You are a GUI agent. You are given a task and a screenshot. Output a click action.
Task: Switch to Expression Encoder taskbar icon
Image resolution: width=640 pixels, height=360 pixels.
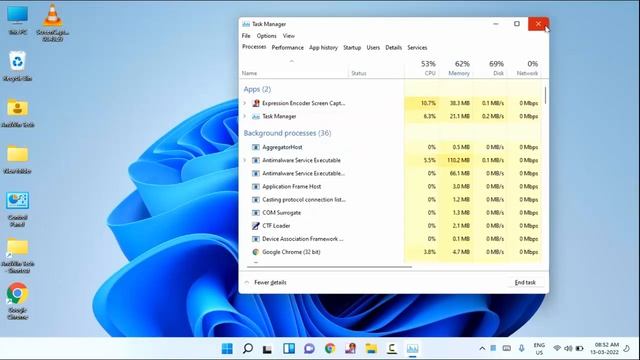pyautogui.click(x=350, y=348)
